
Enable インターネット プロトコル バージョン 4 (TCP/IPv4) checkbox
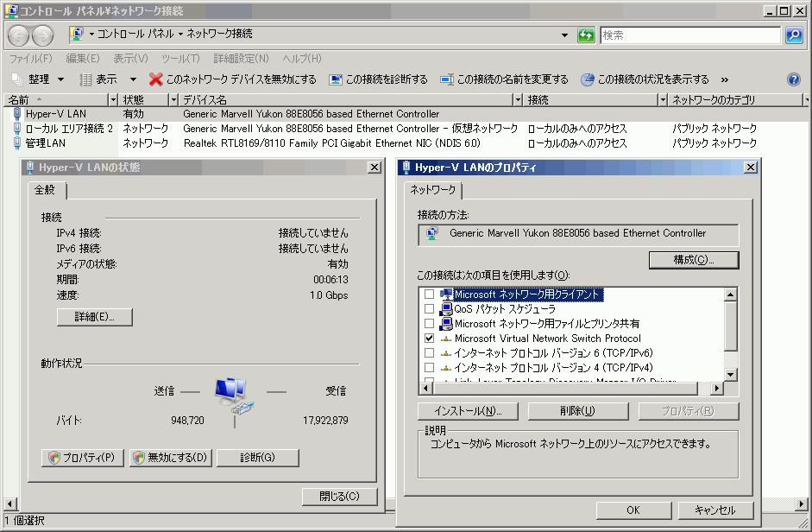coord(430,368)
